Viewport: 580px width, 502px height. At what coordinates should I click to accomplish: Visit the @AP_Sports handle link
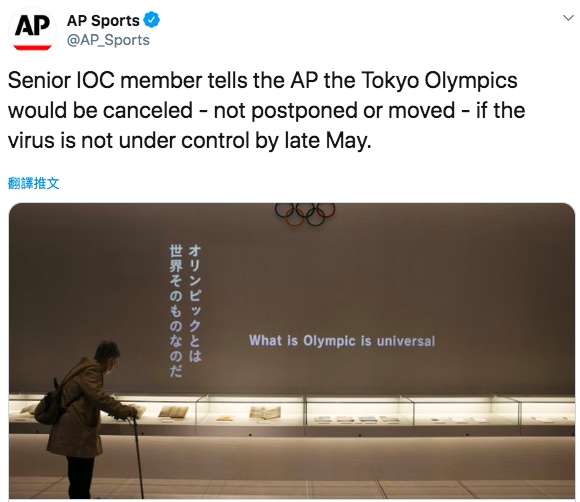pyautogui.click(x=108, y=40)
